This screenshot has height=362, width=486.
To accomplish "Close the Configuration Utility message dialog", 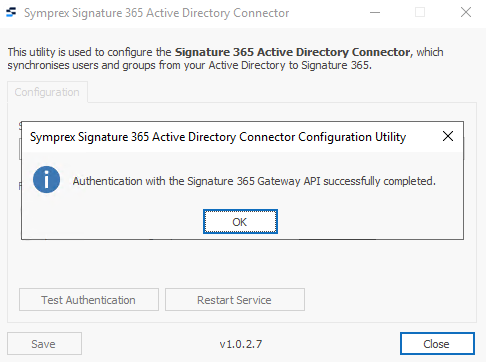I will pyautogui.click(x=448, y=136).
